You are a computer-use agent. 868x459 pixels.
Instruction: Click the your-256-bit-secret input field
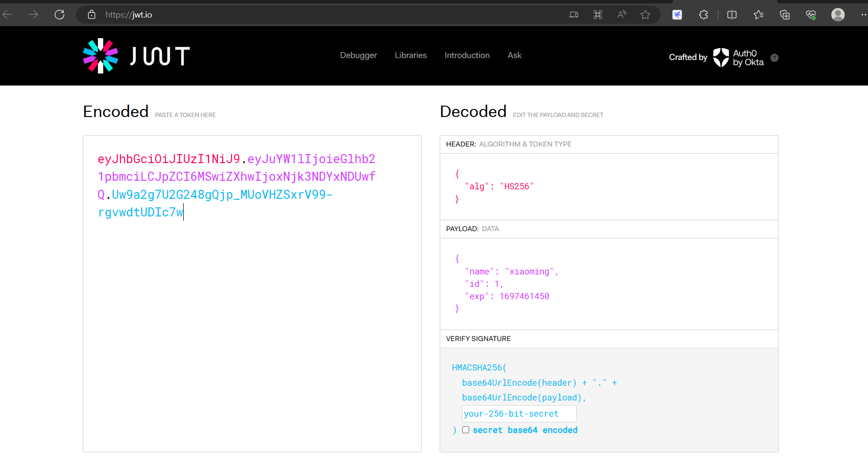pos(519,414)
